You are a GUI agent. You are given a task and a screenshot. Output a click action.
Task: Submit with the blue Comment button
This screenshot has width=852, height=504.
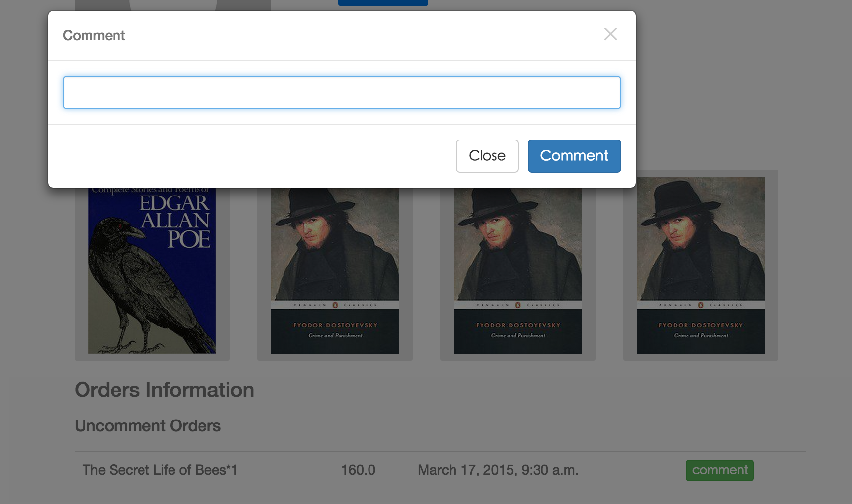click(574, 156)
